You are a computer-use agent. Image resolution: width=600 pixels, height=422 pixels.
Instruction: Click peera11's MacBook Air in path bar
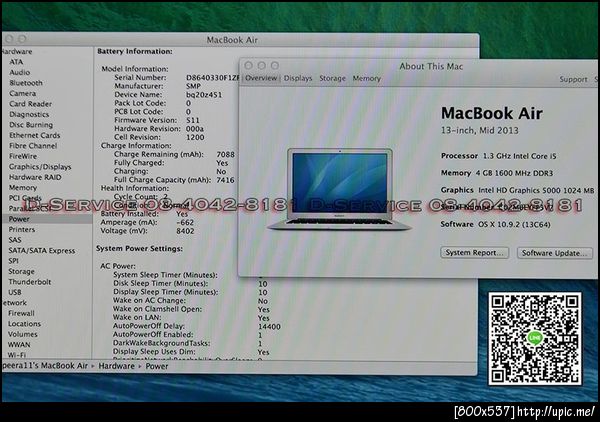[44, 366]
